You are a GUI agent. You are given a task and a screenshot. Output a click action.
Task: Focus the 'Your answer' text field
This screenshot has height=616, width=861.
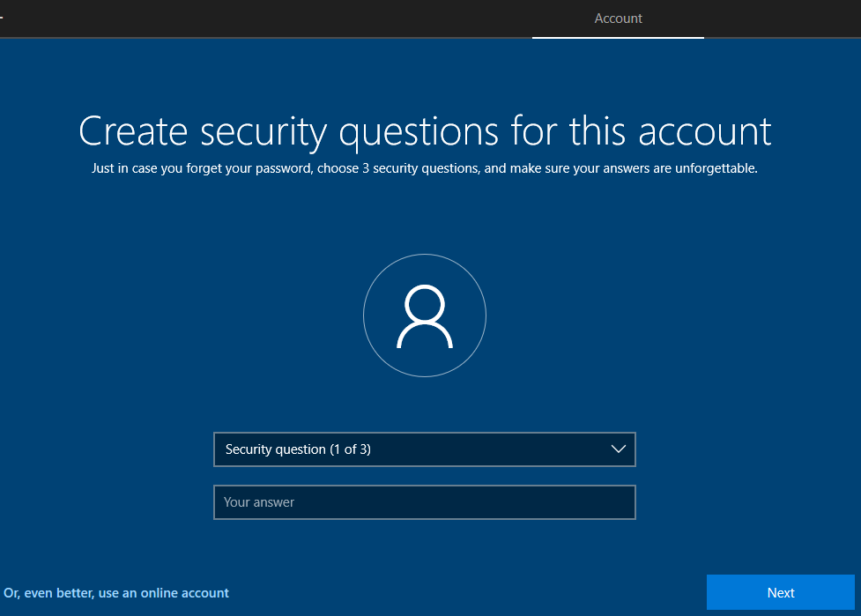tap(424, 502)
